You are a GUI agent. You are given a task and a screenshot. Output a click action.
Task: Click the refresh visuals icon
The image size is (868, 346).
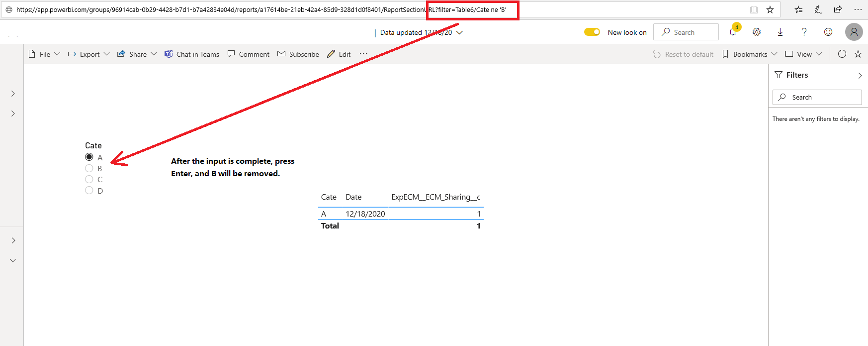(842, 54)
